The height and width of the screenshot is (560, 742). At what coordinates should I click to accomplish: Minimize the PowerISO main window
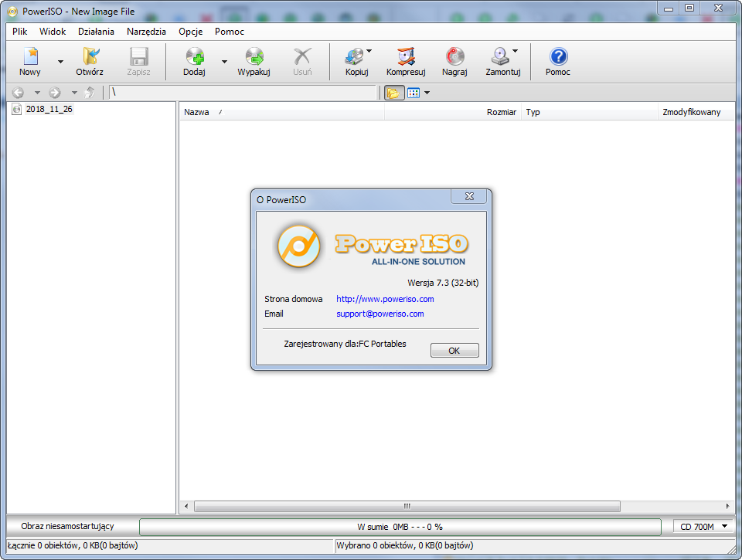pos(668,8)
